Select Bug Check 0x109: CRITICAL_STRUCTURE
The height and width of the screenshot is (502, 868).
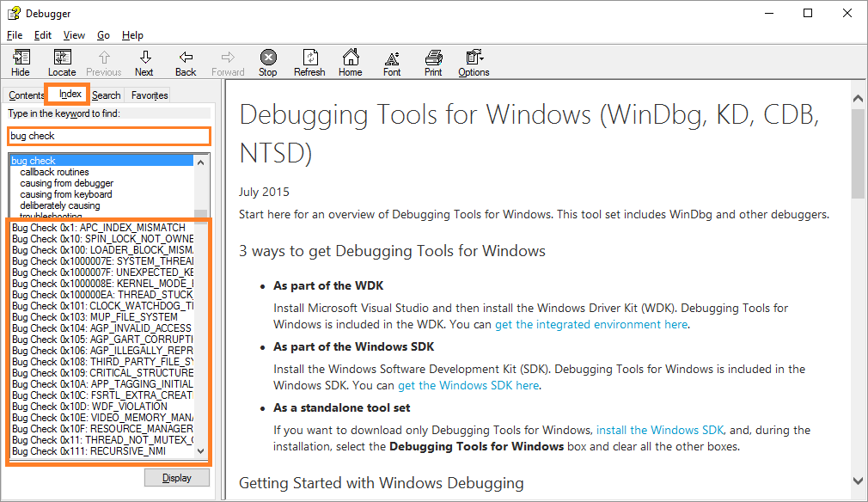click(x=102, y=373)
